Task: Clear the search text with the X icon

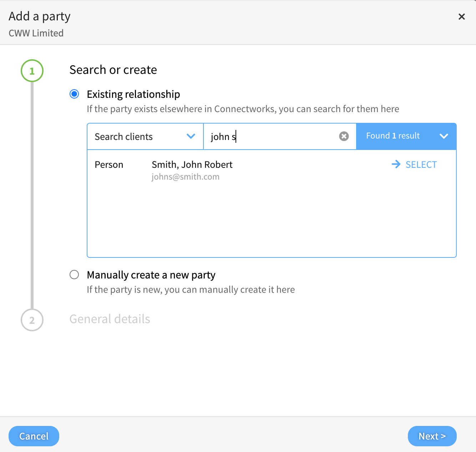Action: click(344, 136)
